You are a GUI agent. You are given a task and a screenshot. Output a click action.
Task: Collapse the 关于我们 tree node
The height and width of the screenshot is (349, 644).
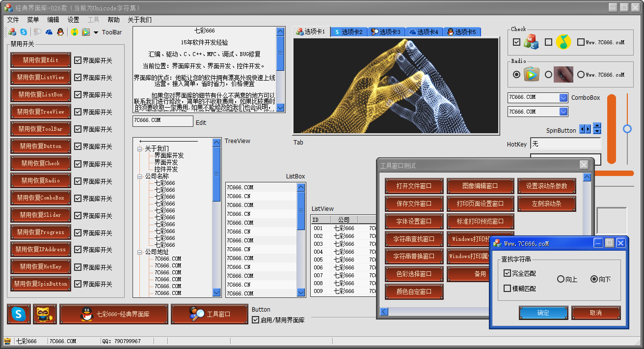point(140,148)
